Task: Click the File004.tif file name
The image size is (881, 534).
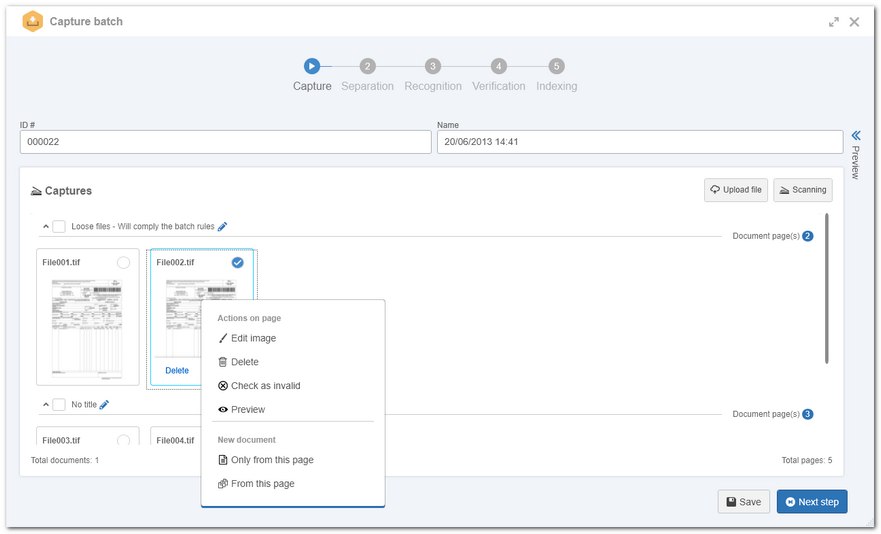Action: 175,441
